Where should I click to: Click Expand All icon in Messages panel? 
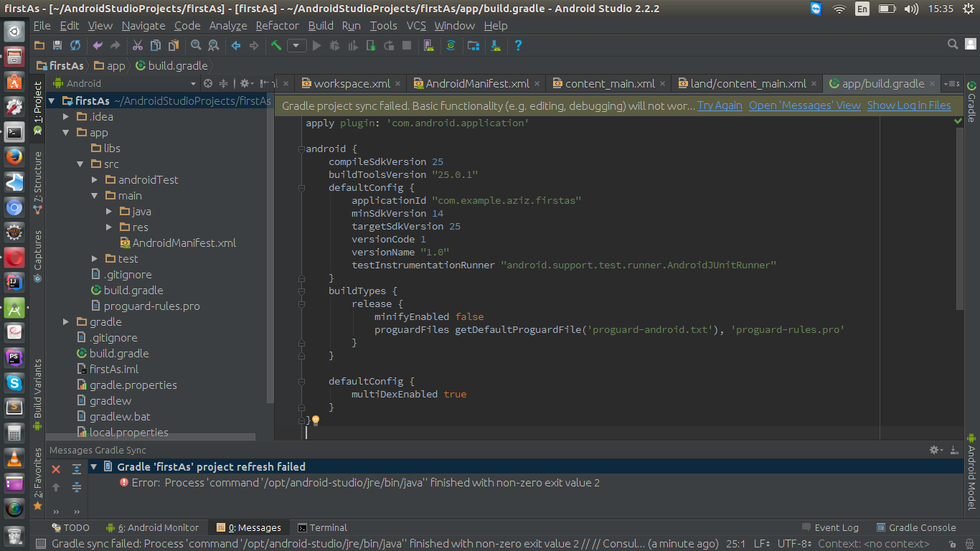(77, 469)
